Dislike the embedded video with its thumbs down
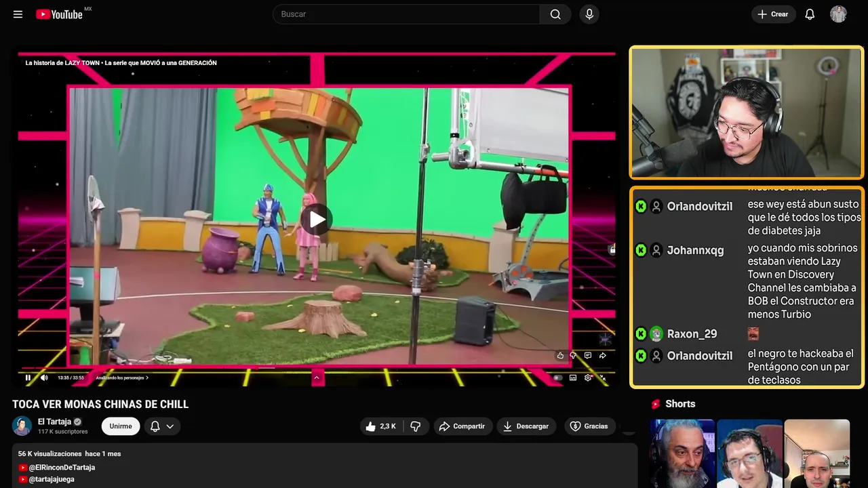868x488 pixels. coord(574,355)
